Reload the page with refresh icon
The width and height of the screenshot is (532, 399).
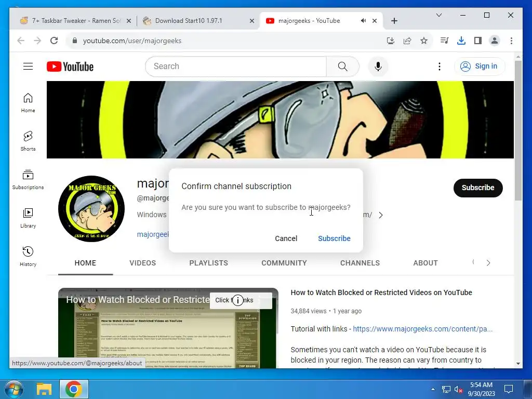[54, 41]
